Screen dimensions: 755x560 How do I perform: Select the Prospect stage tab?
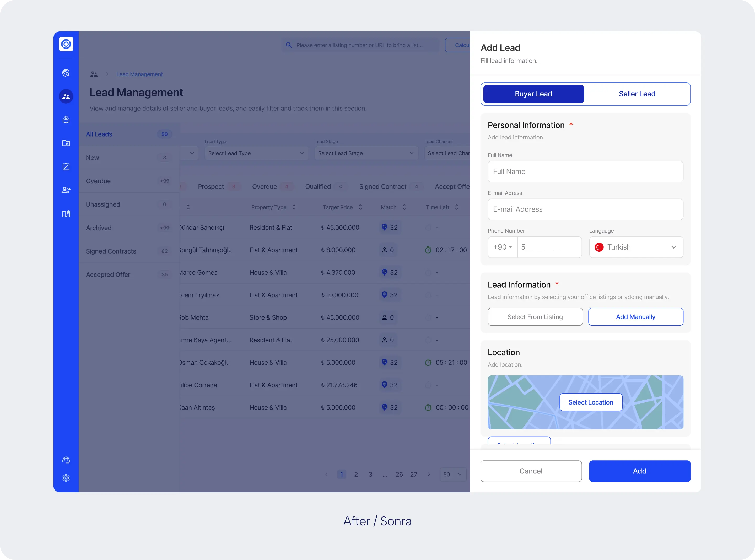(x=211, y=186)
